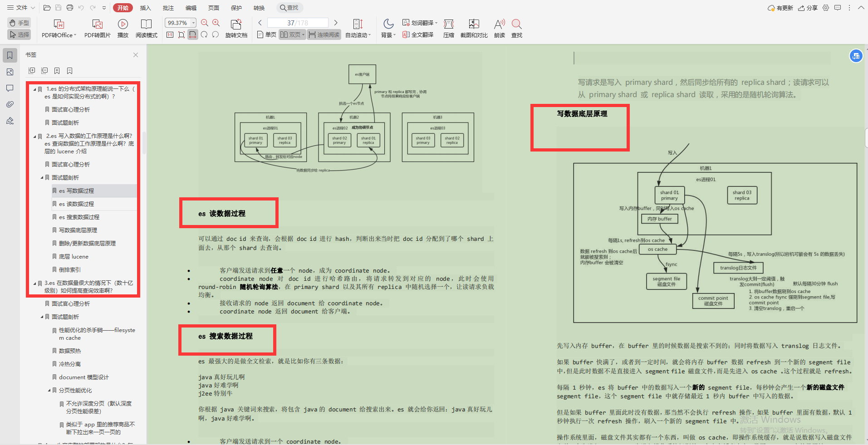Set actual size 1:1 view
This screenshot has height=445, width=868.
[170, 34]
